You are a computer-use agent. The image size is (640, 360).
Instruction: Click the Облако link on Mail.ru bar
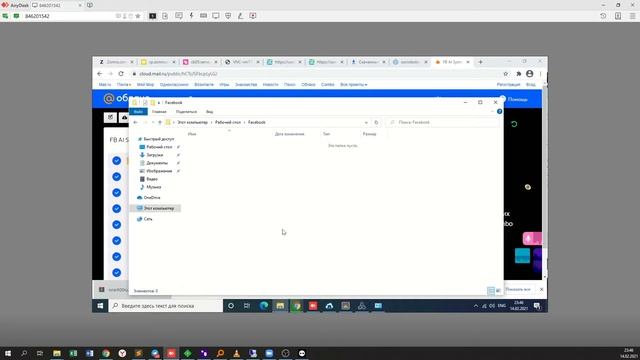308,84
